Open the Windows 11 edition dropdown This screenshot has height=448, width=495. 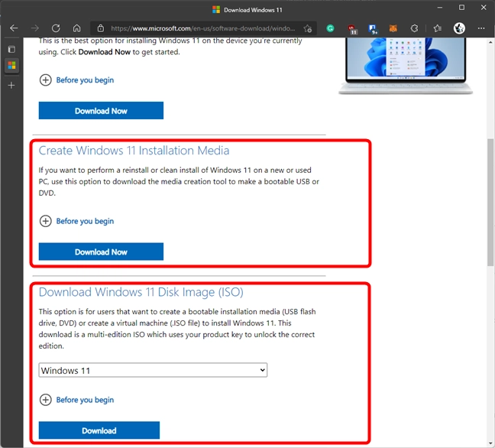(x=153, y=370)
